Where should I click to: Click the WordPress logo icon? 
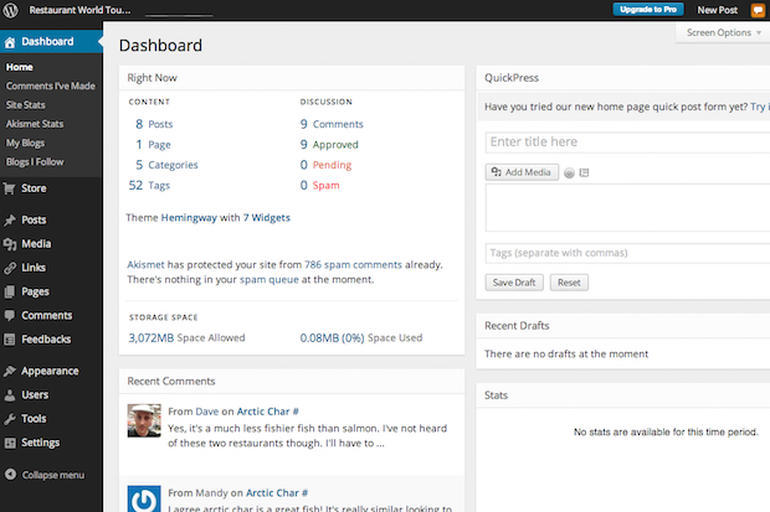10,9
